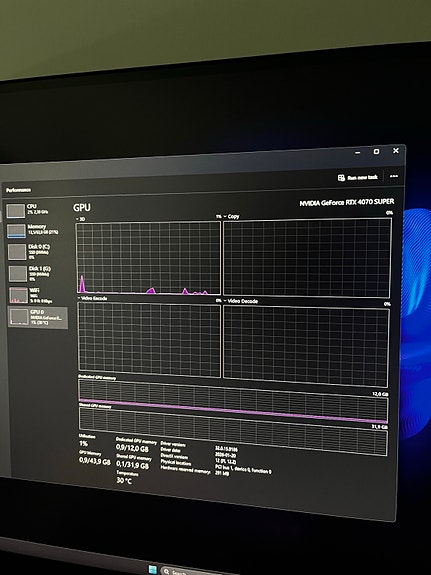Click the Copy engine graph
Screen dimensions: 431x575
307,258
